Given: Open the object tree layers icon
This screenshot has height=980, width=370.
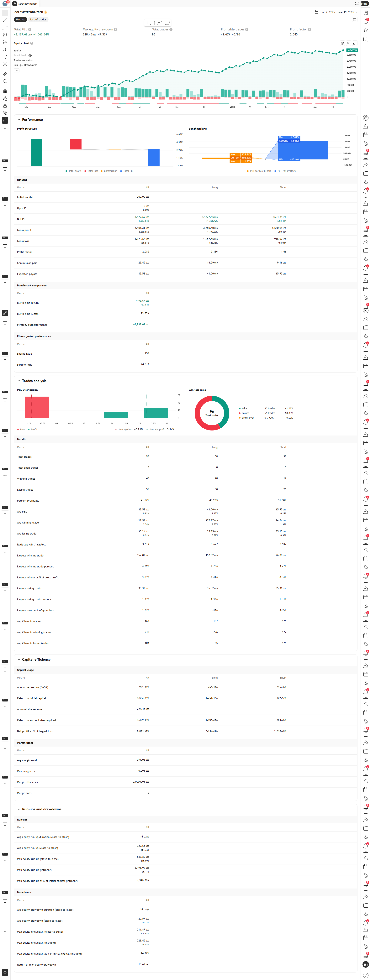Looking at the screenshot, I should (x=365, y=30).
